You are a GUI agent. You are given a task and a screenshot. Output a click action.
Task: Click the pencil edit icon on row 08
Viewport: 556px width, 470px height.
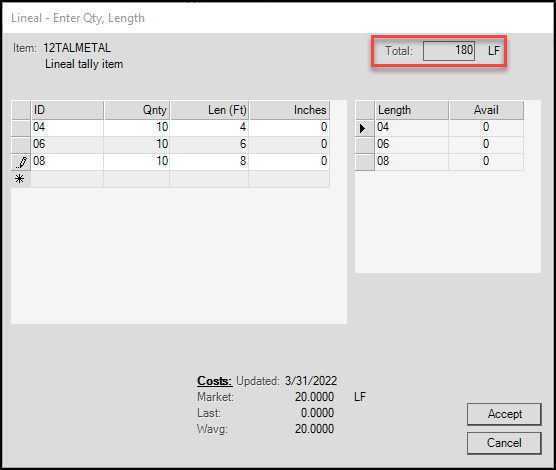point(21,162)
